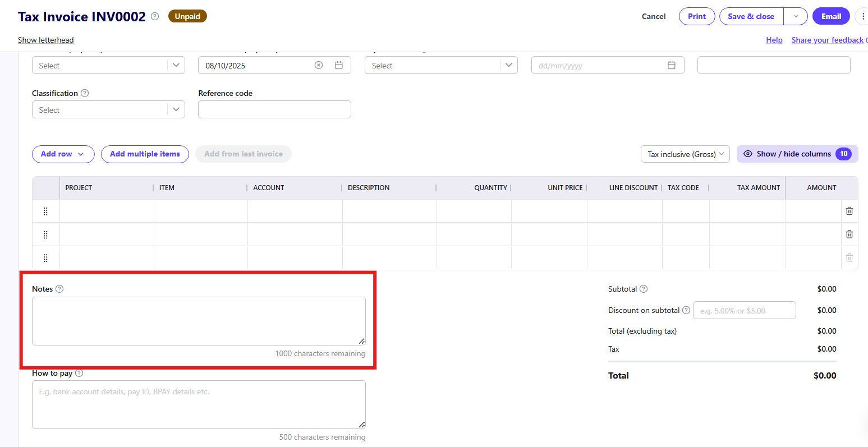This screenshot has width=868, height=447.
Task: Click the PROJECT column header
Action: (x=79, y=188)
